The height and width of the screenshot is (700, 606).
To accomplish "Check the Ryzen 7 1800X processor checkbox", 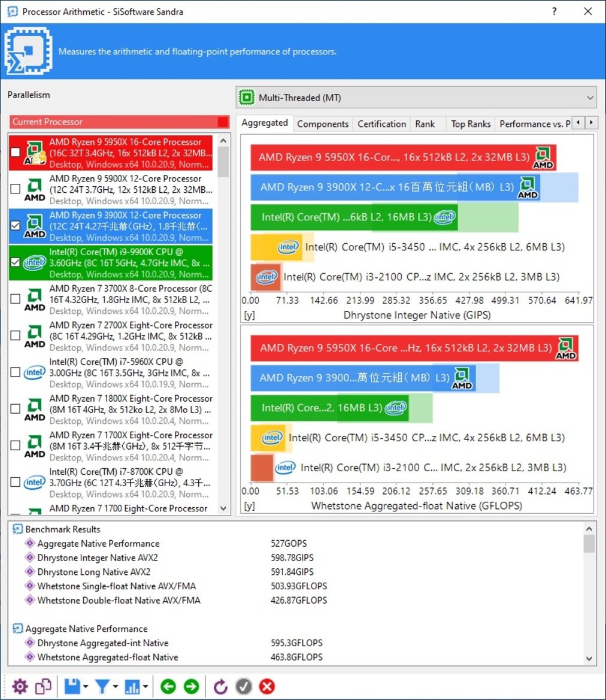I will click(x=16, y=409).
